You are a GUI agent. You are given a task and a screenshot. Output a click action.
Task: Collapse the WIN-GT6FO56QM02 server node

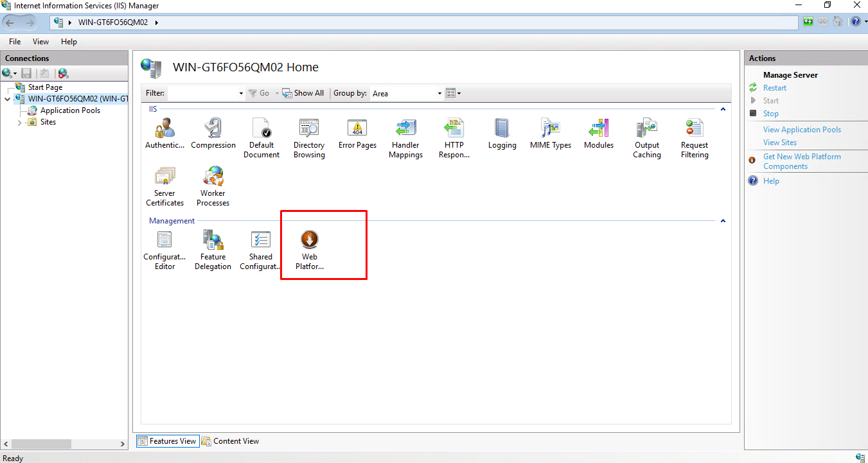click(7, 99)
